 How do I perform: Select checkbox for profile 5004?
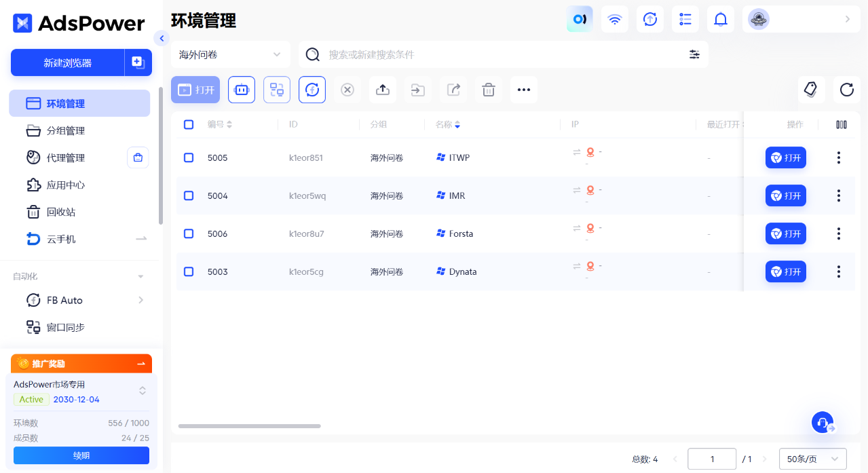point(189,195)
